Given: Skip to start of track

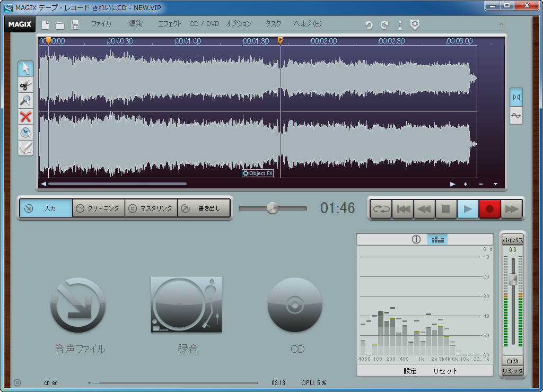Looking at the screenshot, I should pos(403,209).
